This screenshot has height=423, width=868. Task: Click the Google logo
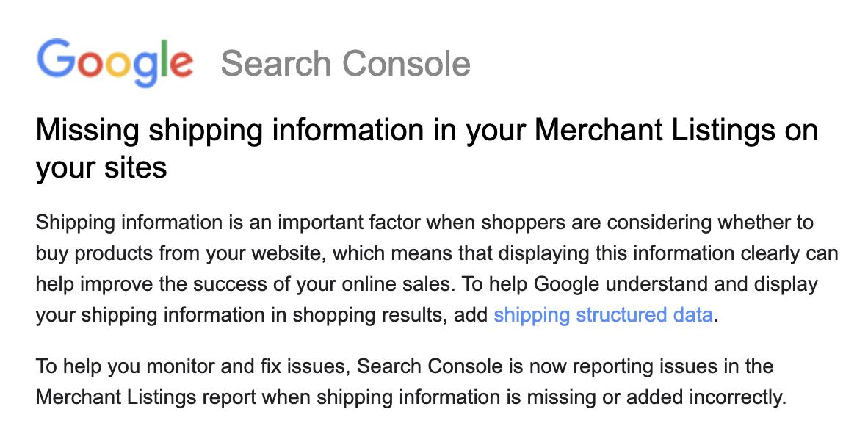[x=115, y=62]
